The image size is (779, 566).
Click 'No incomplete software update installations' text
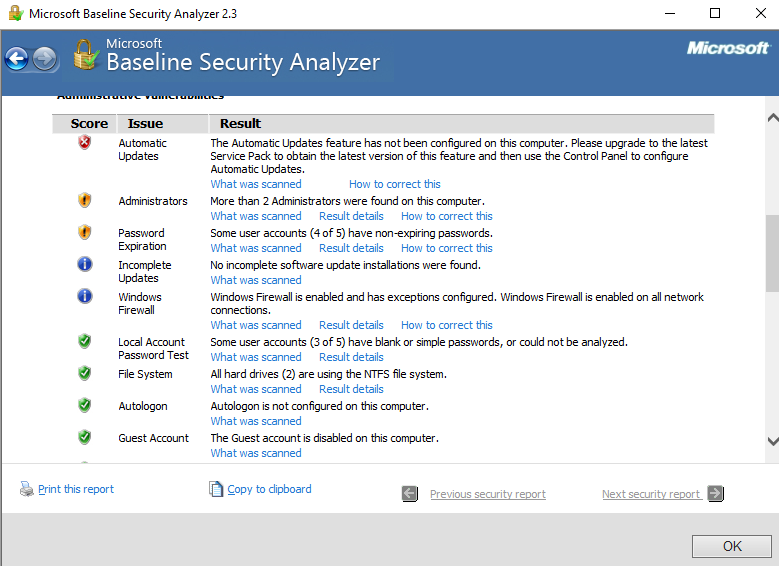[345, 265]
